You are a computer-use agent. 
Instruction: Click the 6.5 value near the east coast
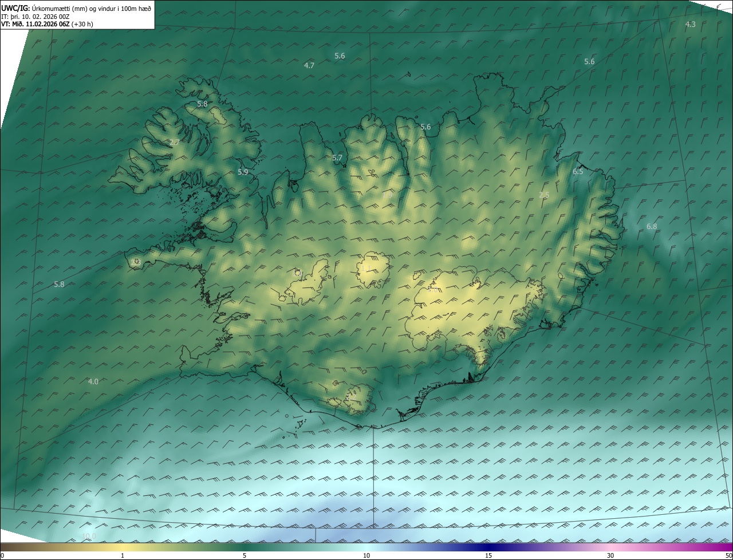click(578, 171)
